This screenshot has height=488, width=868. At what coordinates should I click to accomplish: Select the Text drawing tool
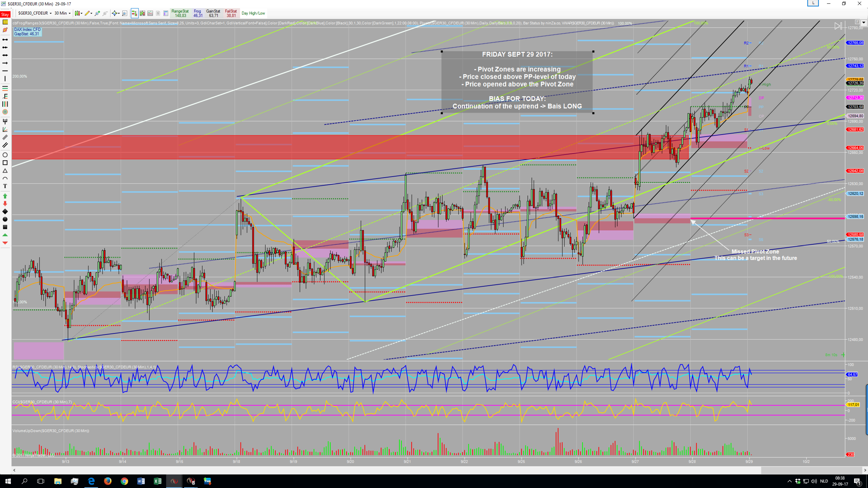(x=5, y=186)
